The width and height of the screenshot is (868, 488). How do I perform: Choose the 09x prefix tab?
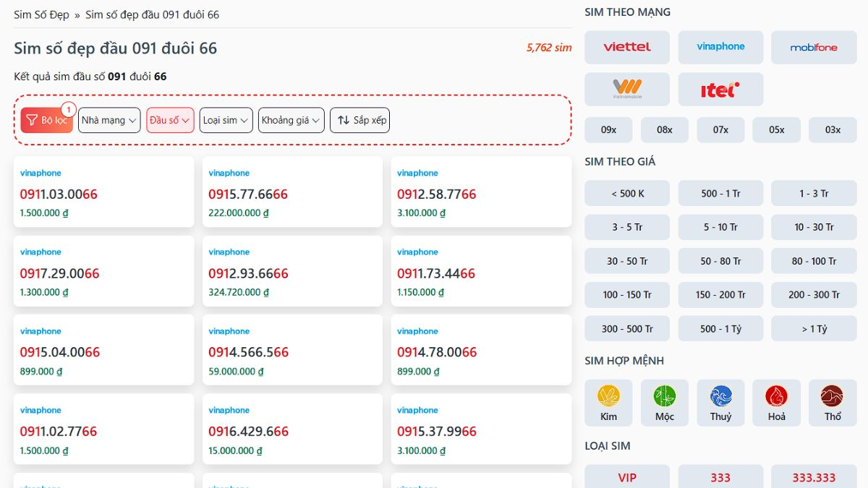(x=608, y=130)
